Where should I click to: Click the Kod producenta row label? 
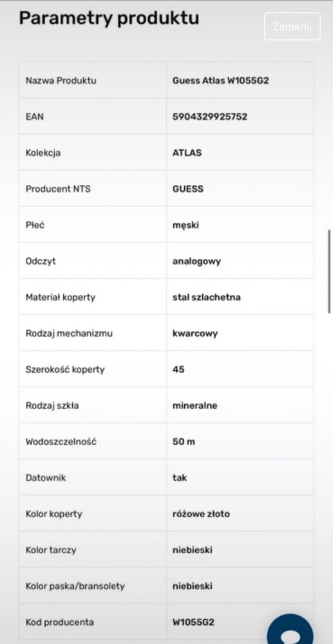tap(59, 623)
